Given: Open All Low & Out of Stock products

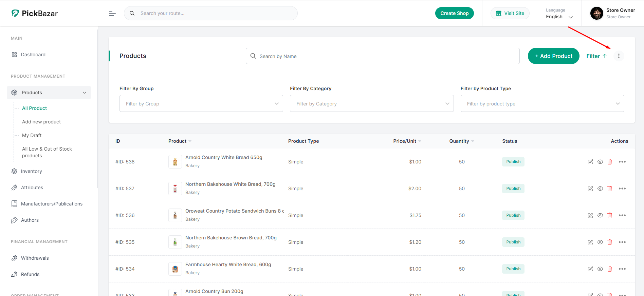Looking at the screenshot, I should [47, 152].
